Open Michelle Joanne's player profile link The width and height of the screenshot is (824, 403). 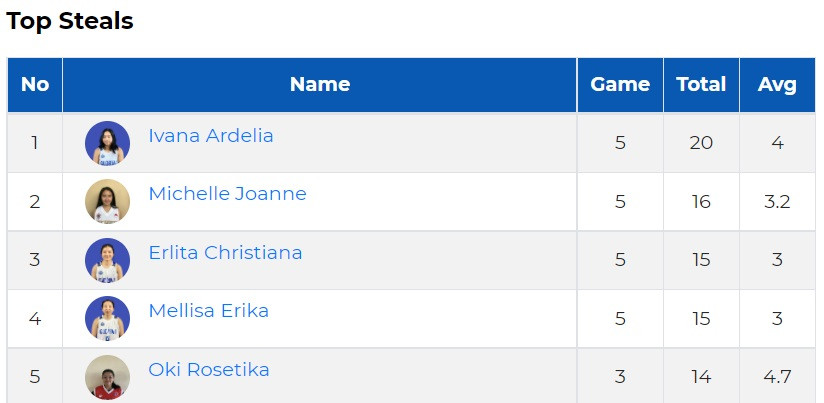228,194
